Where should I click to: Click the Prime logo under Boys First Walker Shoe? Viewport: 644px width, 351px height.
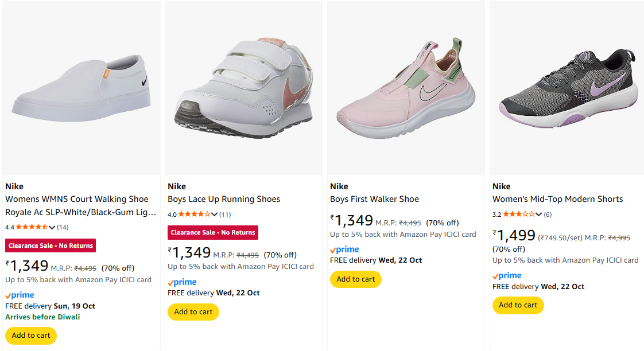[344, 249]
